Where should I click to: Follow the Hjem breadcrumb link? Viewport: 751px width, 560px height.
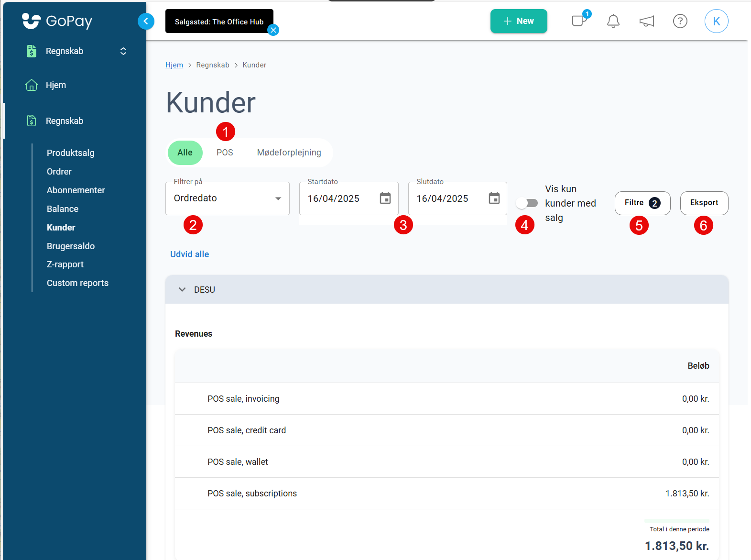point(174,65)
